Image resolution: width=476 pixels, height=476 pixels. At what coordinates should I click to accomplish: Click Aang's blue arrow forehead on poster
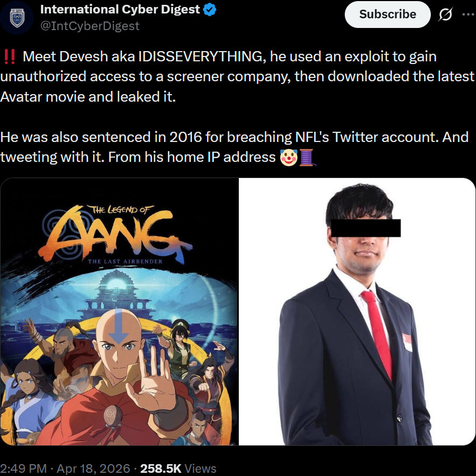(119, 327)
